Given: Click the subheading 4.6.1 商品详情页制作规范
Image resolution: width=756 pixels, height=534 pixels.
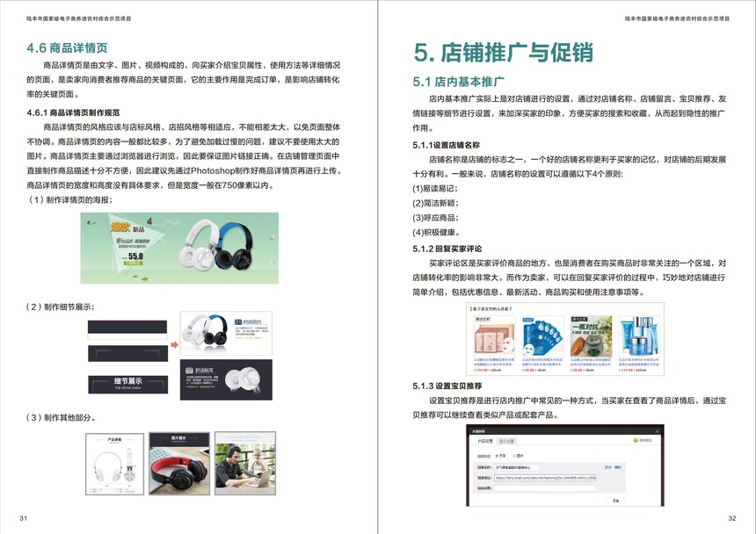Looking at the screenshot, I should tap(73, 112).
